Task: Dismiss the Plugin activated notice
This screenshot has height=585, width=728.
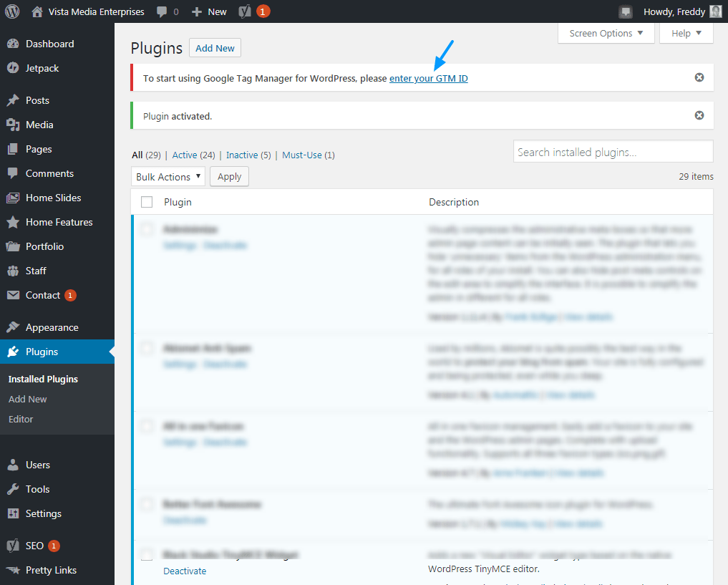Action: coord(699,115)
